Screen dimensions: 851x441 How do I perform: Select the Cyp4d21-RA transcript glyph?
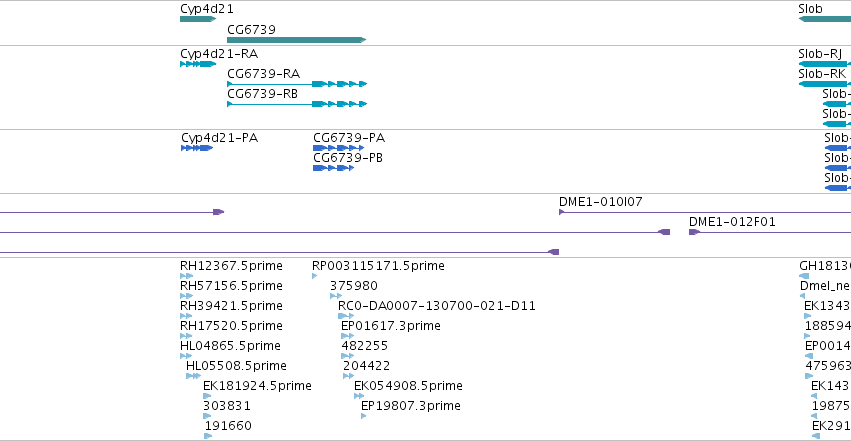pyautogui.click(x=197, y=64)
